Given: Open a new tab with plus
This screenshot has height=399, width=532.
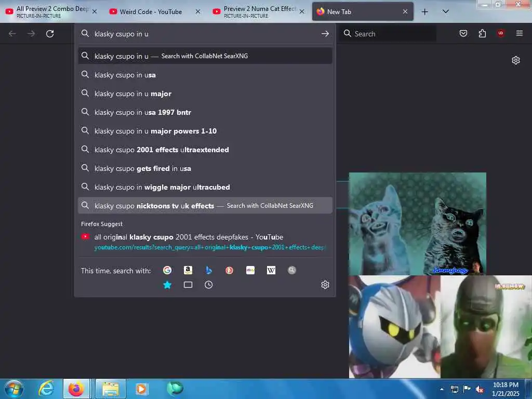Looking at the screenshot, I should 424,12.
